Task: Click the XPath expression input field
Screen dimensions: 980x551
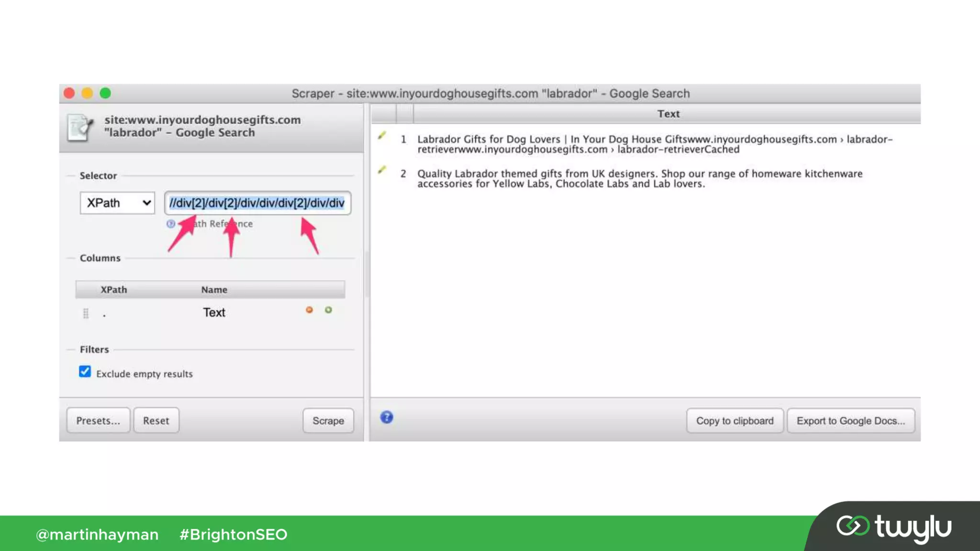Action: coord(257,203)
